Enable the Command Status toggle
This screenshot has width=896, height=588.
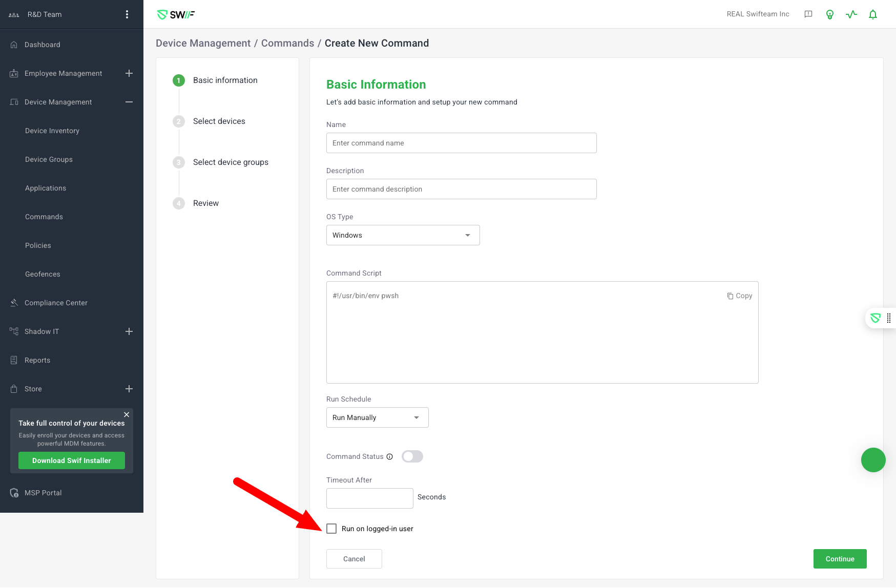point(412,456)
